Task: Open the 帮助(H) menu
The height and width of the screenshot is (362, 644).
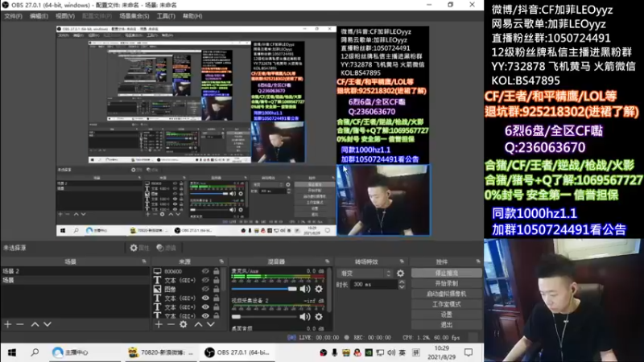Action: pyautogui.click(x=192, y=16)
